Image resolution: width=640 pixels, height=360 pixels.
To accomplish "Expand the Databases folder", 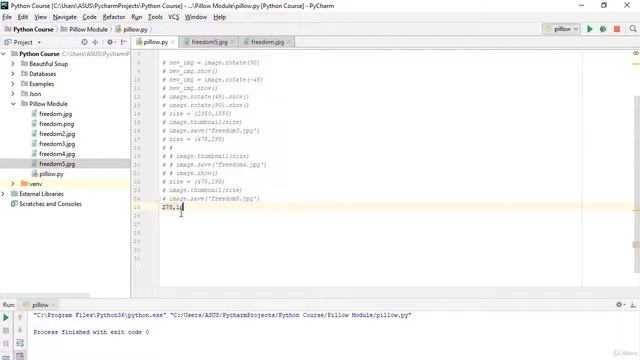I will pyautogui.click(x=13, y=74).
